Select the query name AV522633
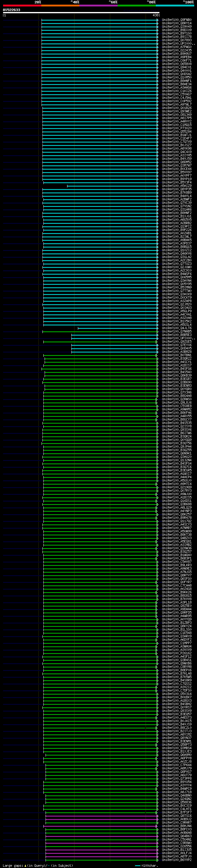This screenshot has width=197, height=868. click(11, 10)
